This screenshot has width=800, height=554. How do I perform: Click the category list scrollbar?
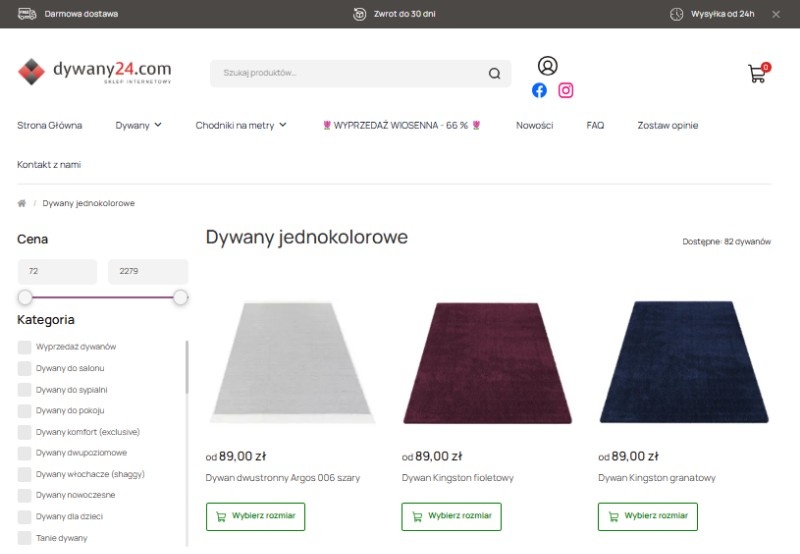(187, 367)
